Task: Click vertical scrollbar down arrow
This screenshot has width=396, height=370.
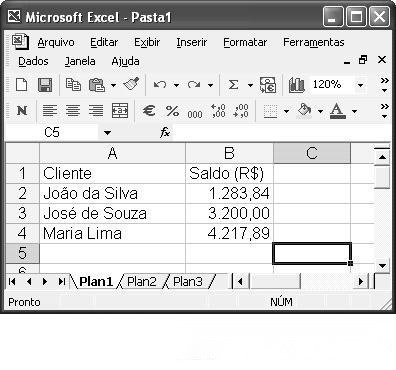Action: click(382, 266)
